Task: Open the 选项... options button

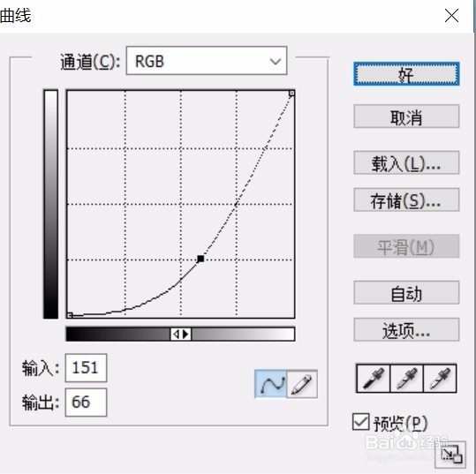Action: (x=406, y=330)
